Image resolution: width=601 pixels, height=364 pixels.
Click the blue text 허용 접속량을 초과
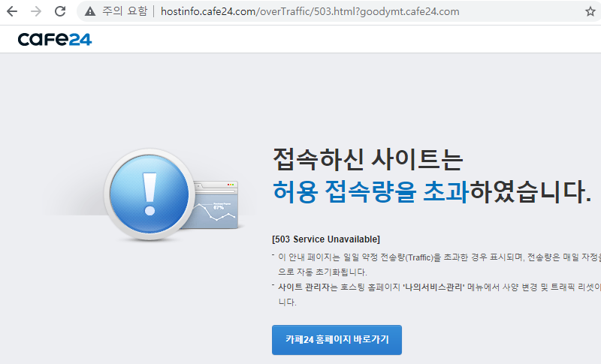click(370, 191)
